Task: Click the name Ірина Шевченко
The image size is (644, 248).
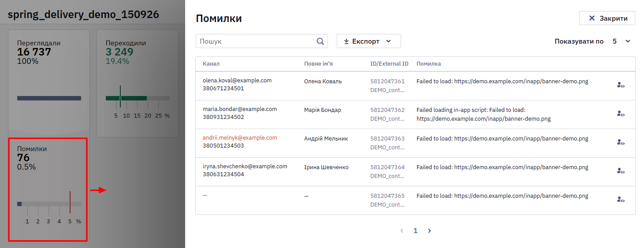Action: pos(326,167)
